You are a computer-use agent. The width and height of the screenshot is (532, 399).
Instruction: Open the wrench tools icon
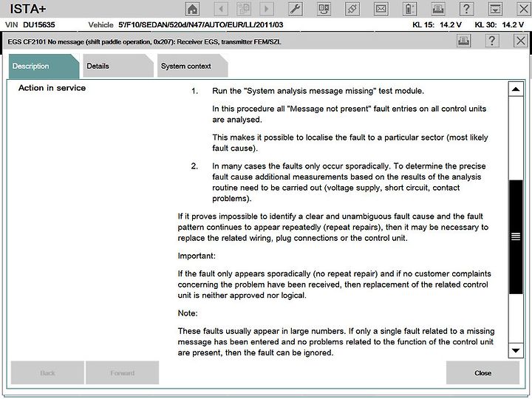point(295,9)
